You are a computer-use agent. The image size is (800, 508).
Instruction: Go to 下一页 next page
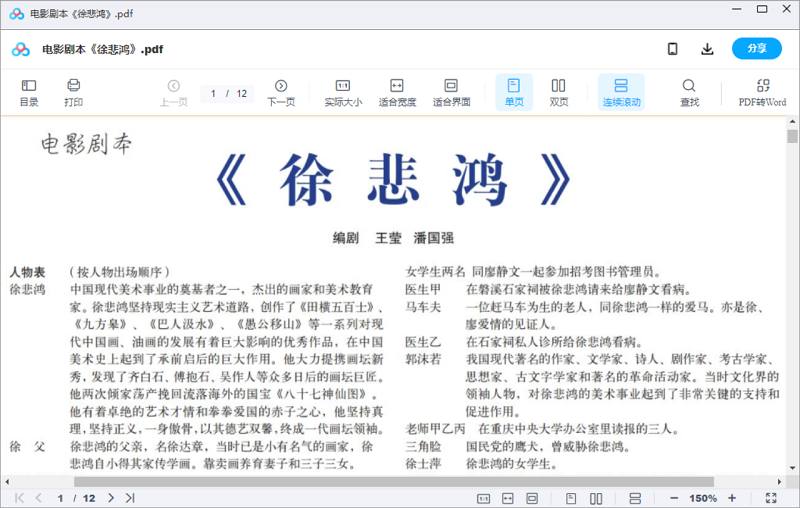pyautogui.click(x=281, y=92)
